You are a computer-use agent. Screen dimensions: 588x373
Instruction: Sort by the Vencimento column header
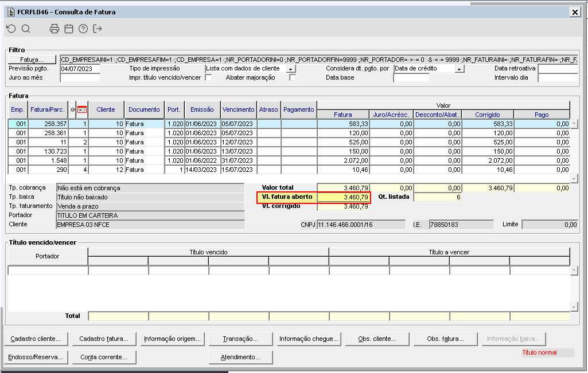(x=238, y=109)
